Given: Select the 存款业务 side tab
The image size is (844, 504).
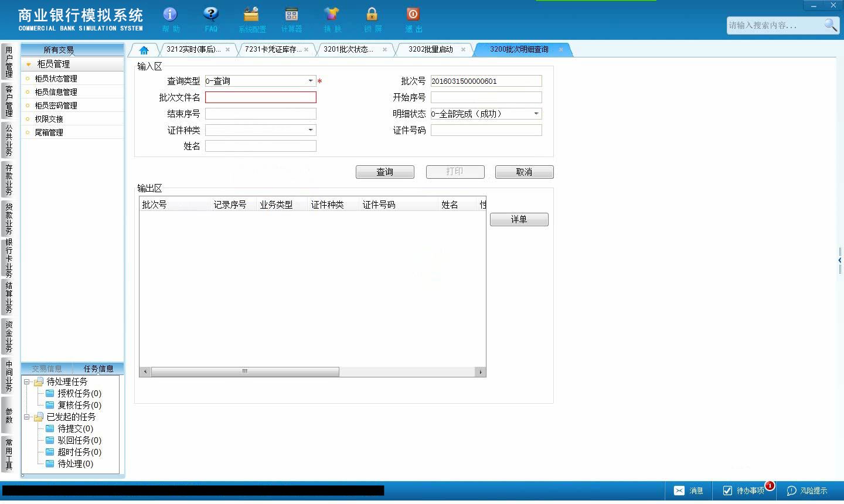Looking at the screenshot, I should point(8,179).
